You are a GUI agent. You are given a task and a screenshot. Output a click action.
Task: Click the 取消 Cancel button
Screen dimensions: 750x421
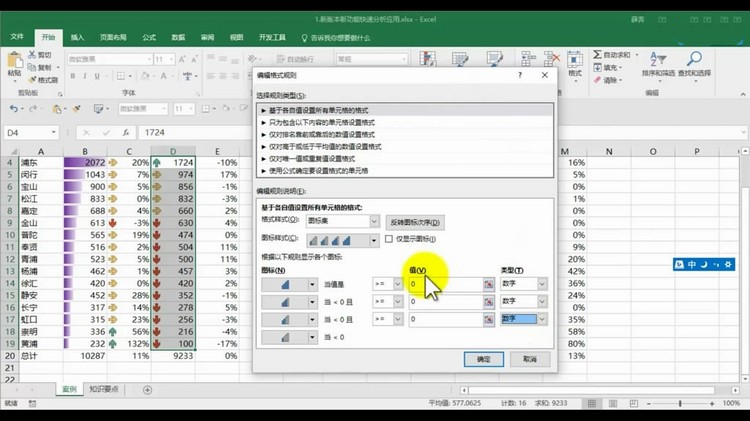(529, 359)
